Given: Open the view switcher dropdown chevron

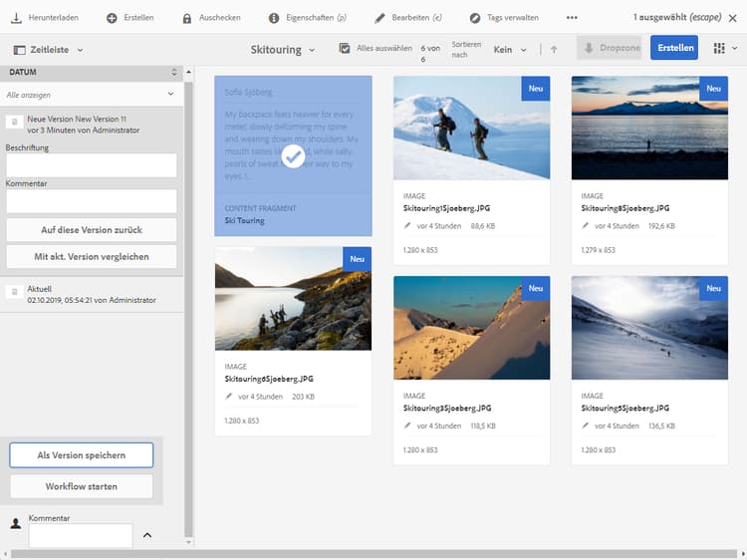Looking at the screenshot, I should click(735, 48).
